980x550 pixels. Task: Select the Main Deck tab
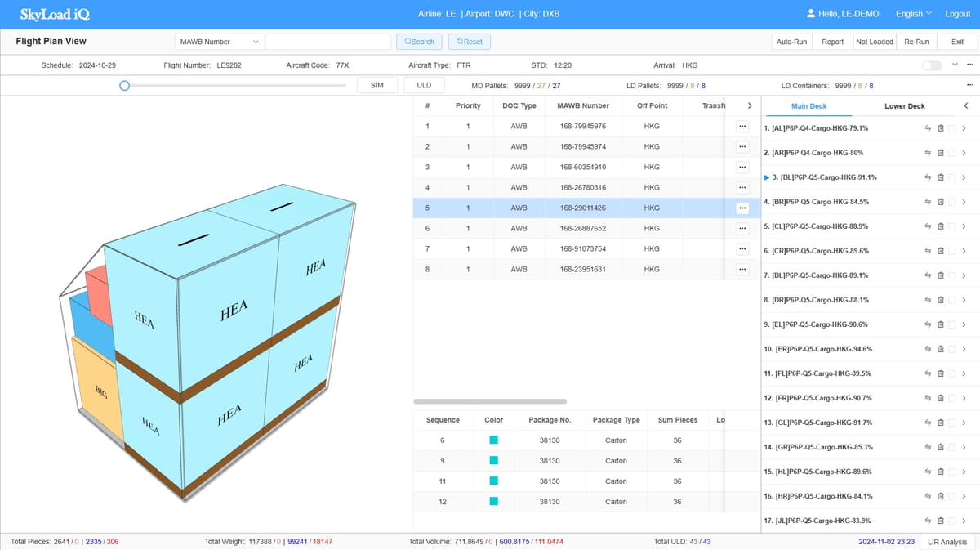click(x=808, y=106)
